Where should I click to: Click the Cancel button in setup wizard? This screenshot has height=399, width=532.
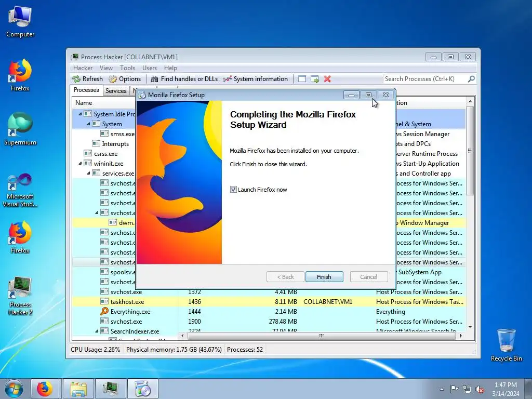(368, 277)
